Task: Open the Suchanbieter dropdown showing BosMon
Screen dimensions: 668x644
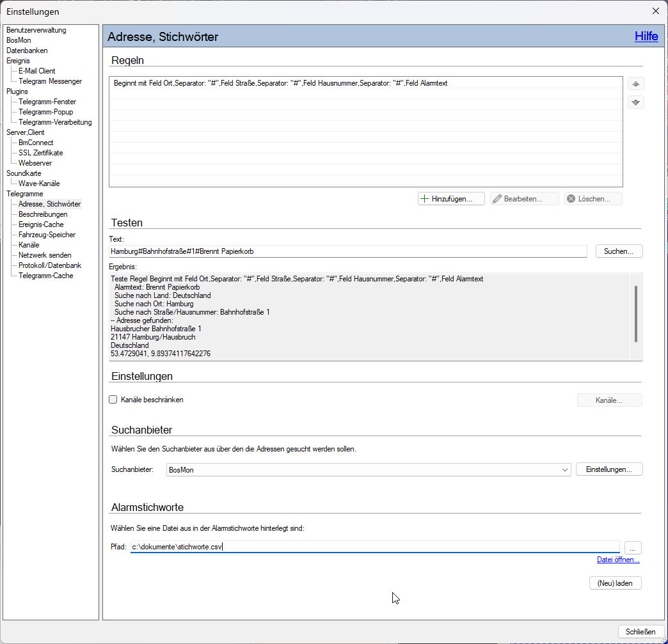Action: coord(369,470)
